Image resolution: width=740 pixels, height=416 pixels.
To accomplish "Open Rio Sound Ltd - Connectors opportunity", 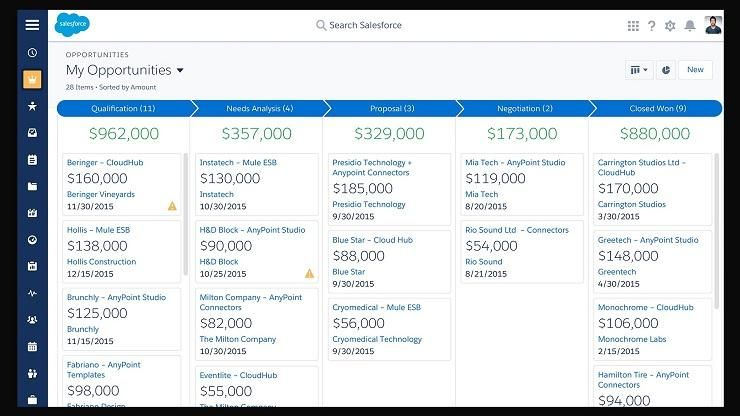I will [x=517, y=230].
